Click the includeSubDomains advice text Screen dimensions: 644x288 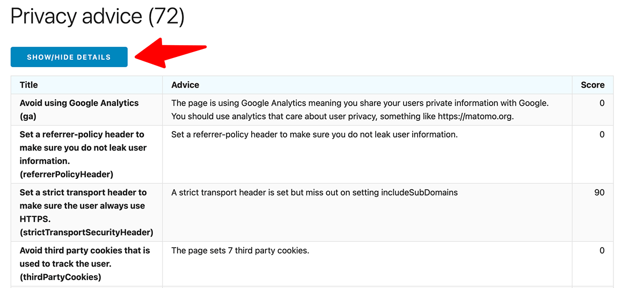(x=314, y=192)
